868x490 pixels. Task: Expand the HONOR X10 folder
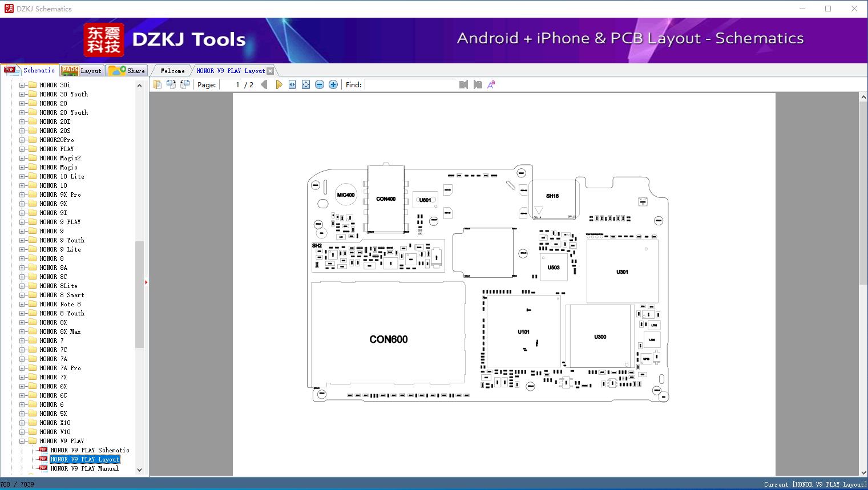[x=22, y=423]
